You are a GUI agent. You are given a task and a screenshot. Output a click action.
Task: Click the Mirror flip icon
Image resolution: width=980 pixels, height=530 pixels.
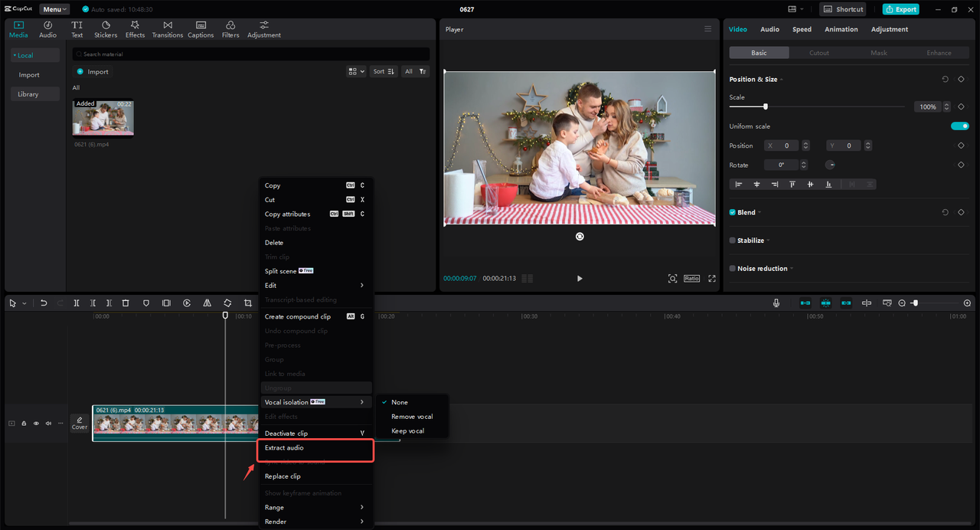tap(207, 303)
